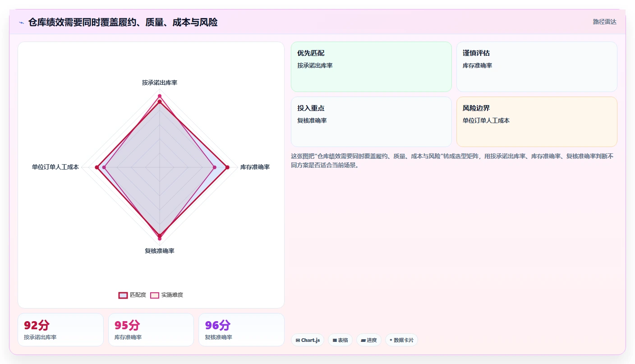The image size is (635, 364).
Task: Click 单位订单人工成本 text in 风险边界 card
Action: pyautogui.click(x=486, y=120)
